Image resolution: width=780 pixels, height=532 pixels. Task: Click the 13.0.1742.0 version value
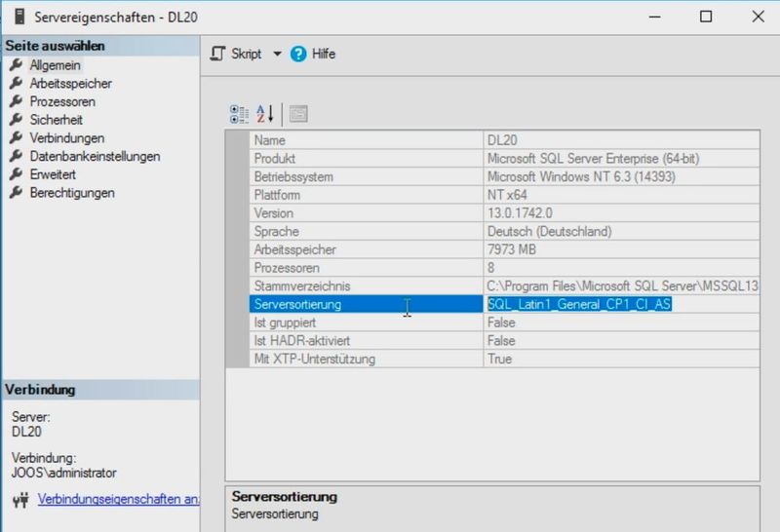point(621,212)
